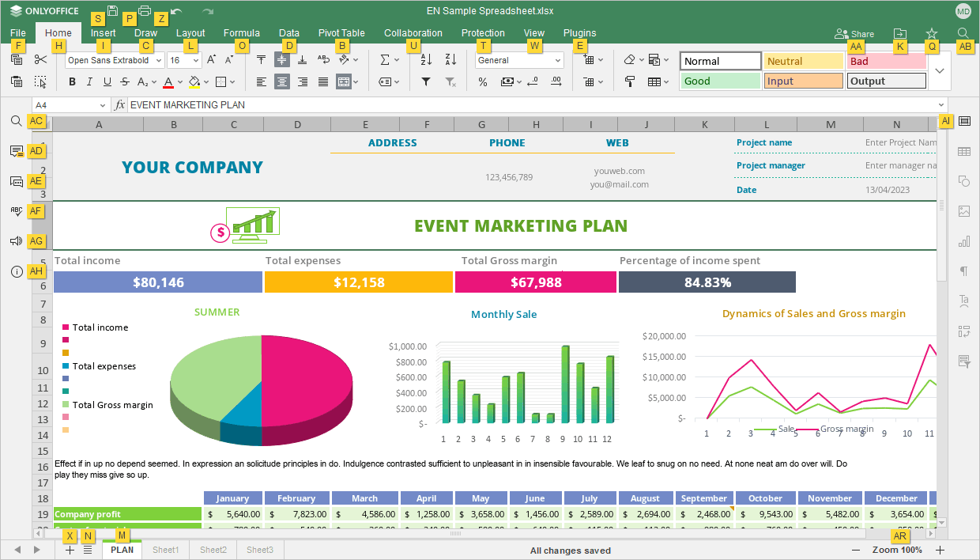This screenshot has height=560, width=980.
Task: Open the File menu
Action: tap(18, 33)
